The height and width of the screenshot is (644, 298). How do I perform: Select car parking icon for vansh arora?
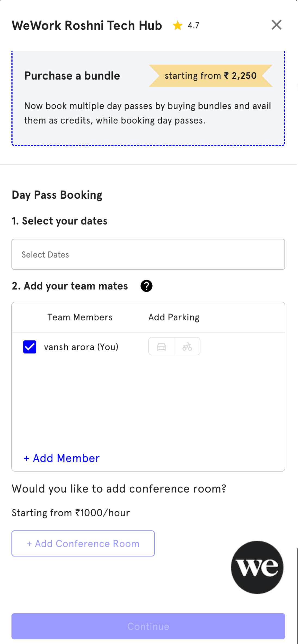tap(161, 346)
